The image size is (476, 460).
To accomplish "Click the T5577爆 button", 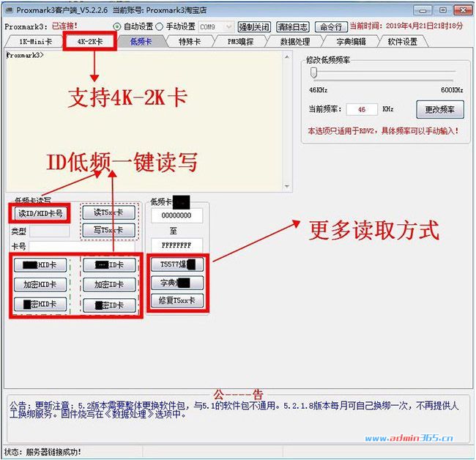I will 177,264.
